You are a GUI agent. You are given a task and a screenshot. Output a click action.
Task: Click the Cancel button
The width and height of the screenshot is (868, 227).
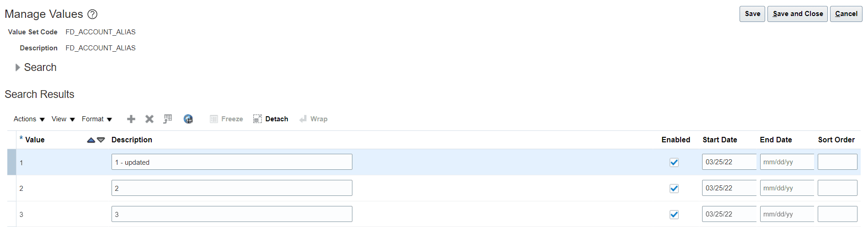pyautogui.click(x=846, y=14)
